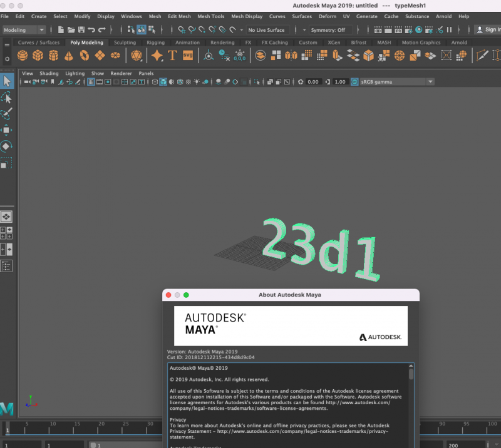Click the Save Scene icon

pos(81,29)
